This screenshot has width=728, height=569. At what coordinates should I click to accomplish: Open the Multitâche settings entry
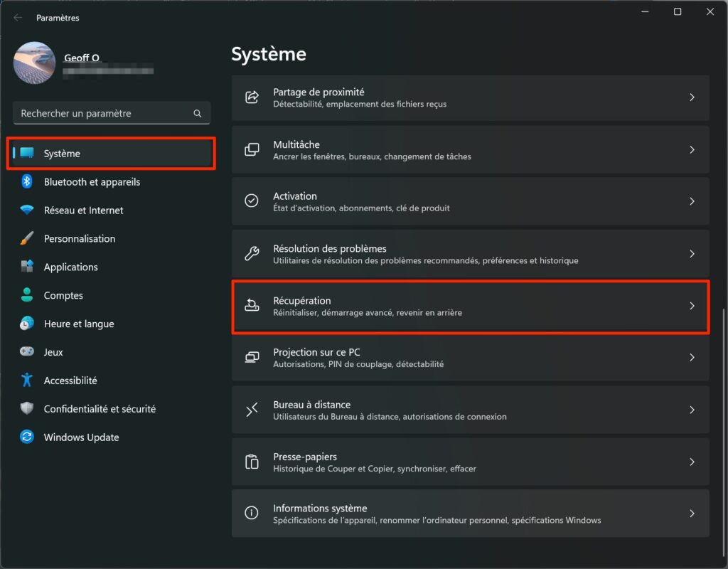469,149
